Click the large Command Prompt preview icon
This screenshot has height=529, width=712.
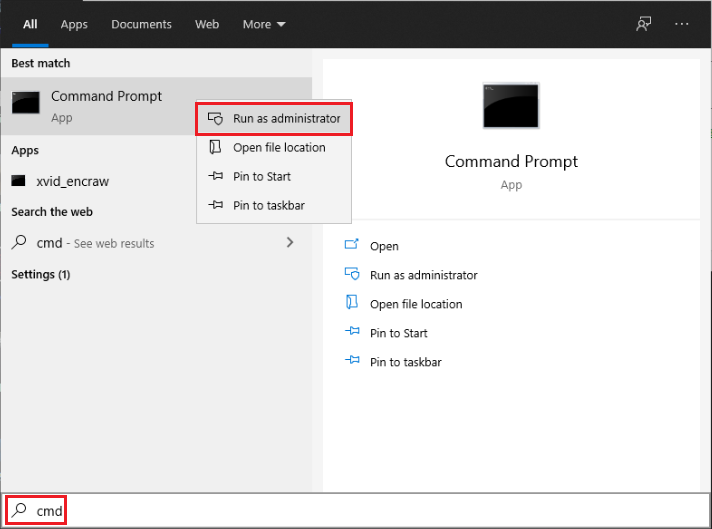pos(511,106)
